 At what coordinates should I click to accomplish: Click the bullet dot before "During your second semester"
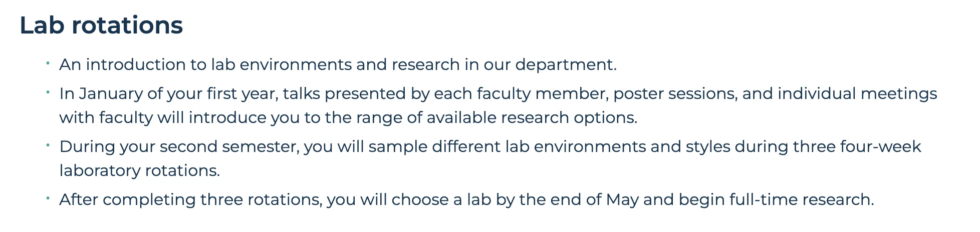tap(48, 145)
